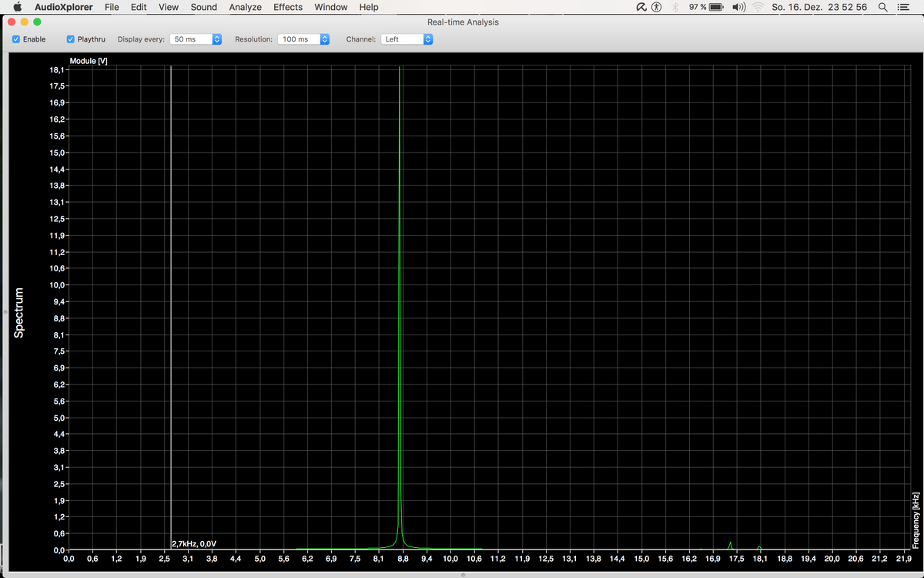Click the 8,8 label on the frequency axis
Image resolution: width=924 pixels, height=578 pixels.
point(403,558)
